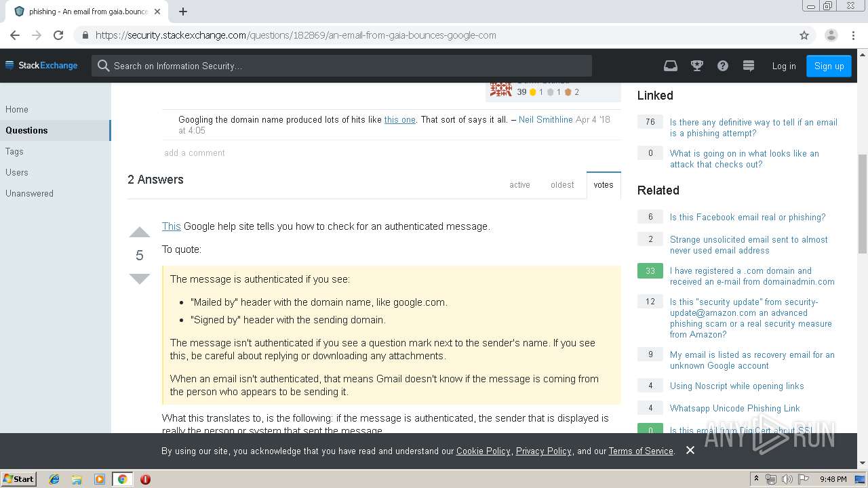Viewport: 868px width, 488px height.
Task: Go forward in browser history
Action: click(x=37, y=35)
